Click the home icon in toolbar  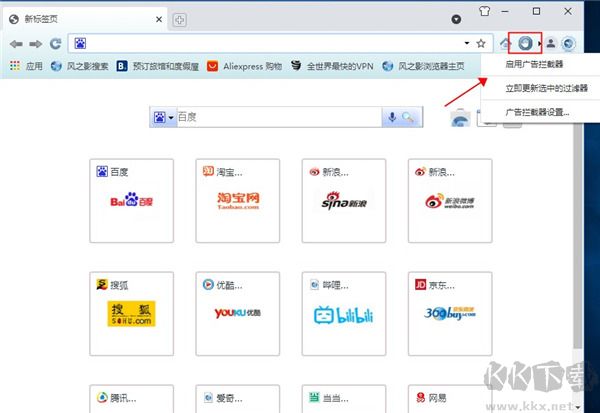(505, 44)
